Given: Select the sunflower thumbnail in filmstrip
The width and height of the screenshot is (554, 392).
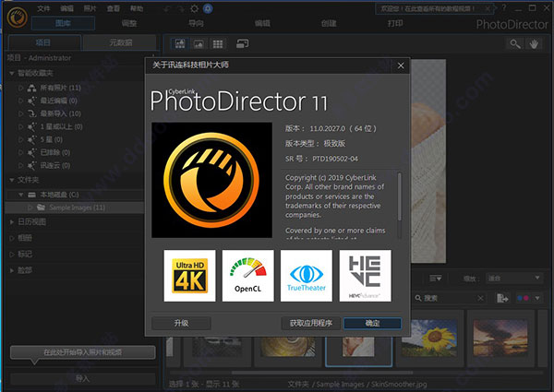Looking at the screenshot, I should [429, 338].
